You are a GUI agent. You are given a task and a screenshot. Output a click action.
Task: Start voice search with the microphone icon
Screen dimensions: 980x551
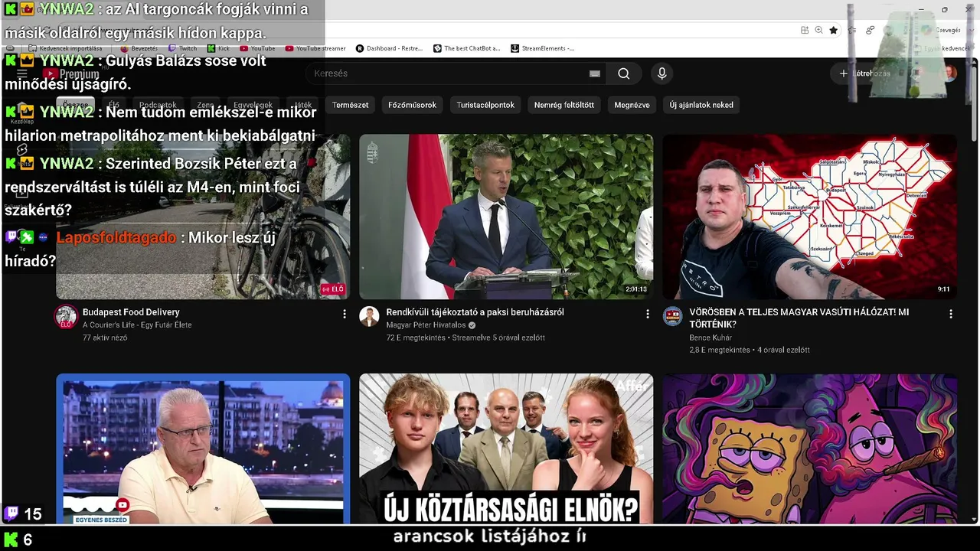[x=662, y=73]
